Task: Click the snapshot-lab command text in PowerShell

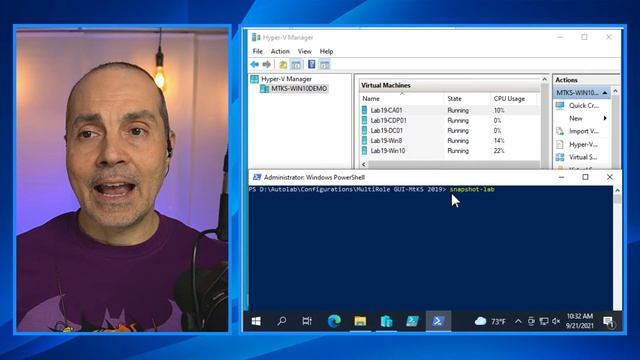Action: [472, 189]
